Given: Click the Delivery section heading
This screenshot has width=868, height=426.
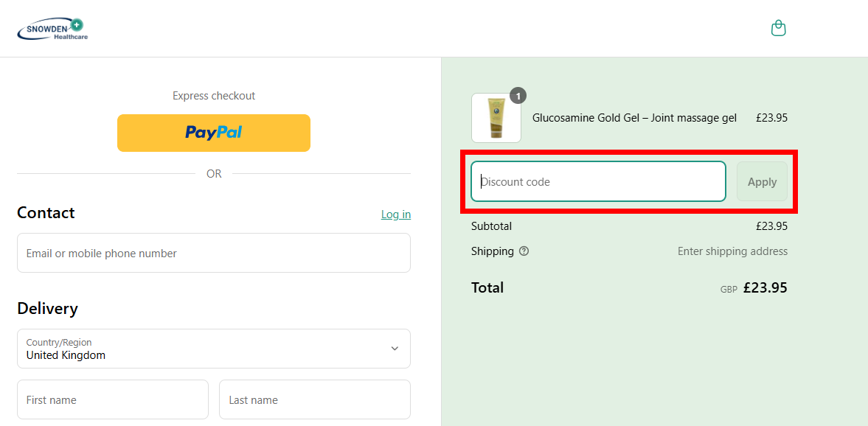Looking at the screenshot, I should pyautogui.click(x=48, y=309).
